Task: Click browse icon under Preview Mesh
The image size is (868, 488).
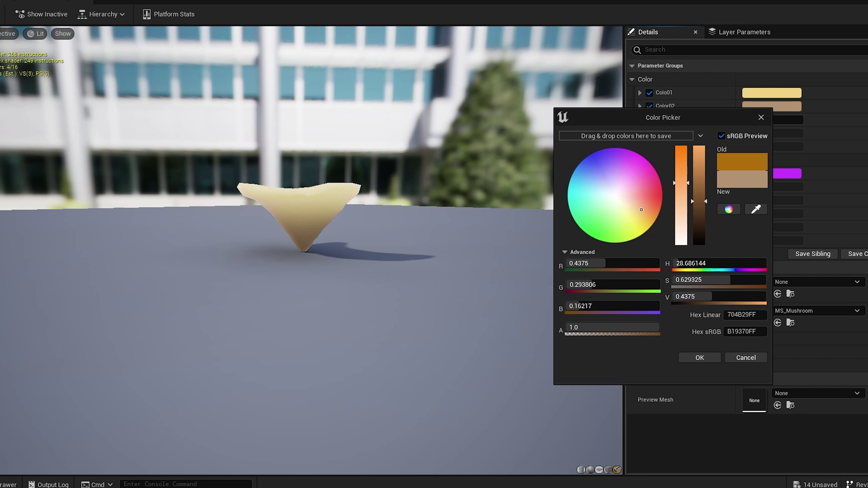Action: coord(790,405)
